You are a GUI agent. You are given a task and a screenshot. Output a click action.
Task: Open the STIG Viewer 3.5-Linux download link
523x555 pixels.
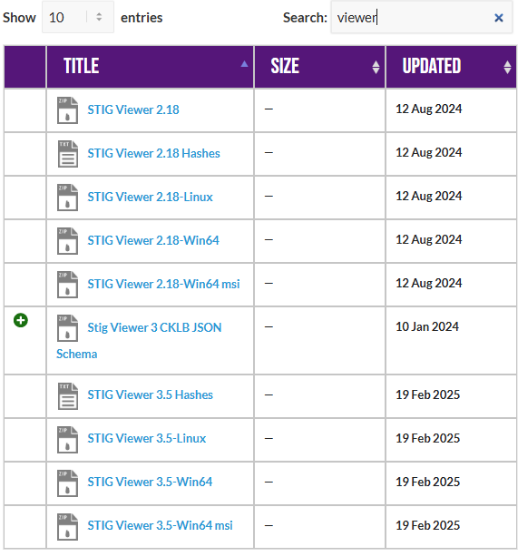click(146, 439)
